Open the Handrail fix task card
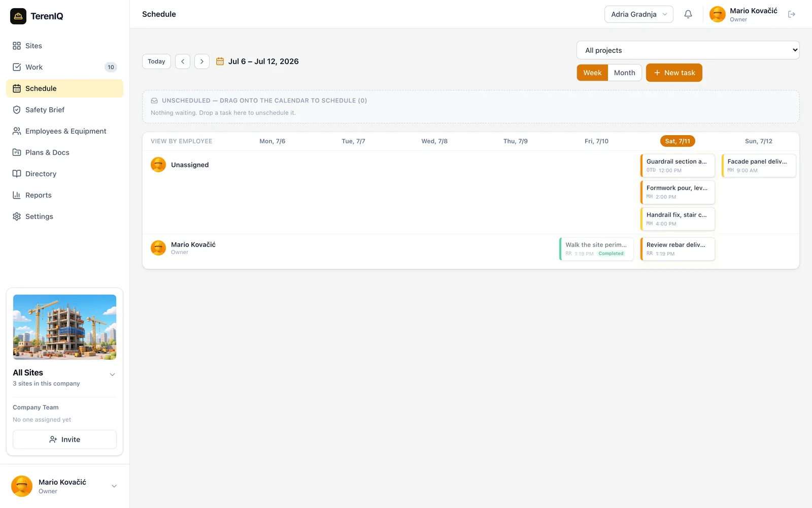Image resolution: width=812 pixels, height=508 pixels. tap(678, 219)
